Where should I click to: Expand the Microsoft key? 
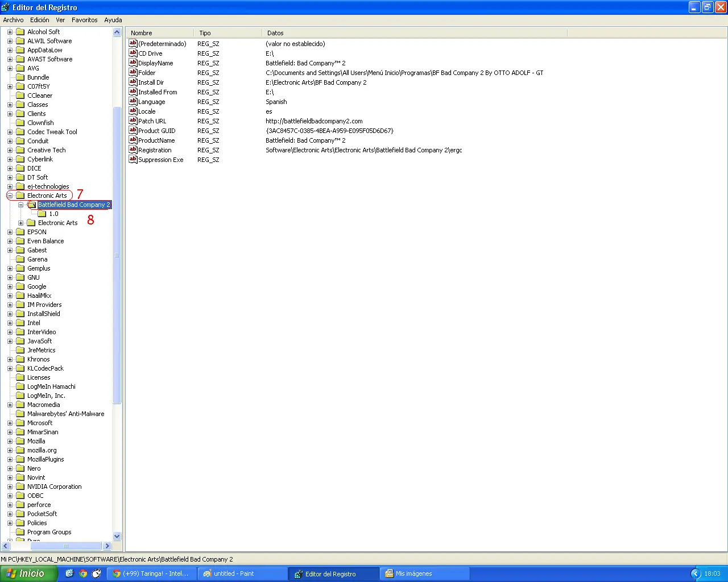pyautogui.click(x=10, y=423)
